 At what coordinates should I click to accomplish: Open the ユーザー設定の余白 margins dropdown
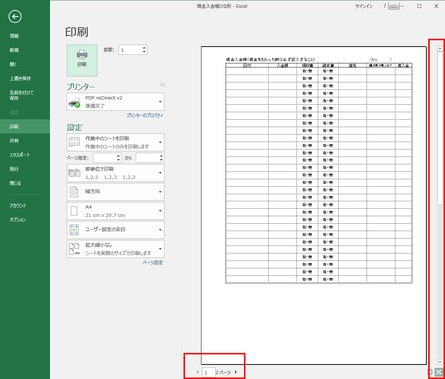115,230
